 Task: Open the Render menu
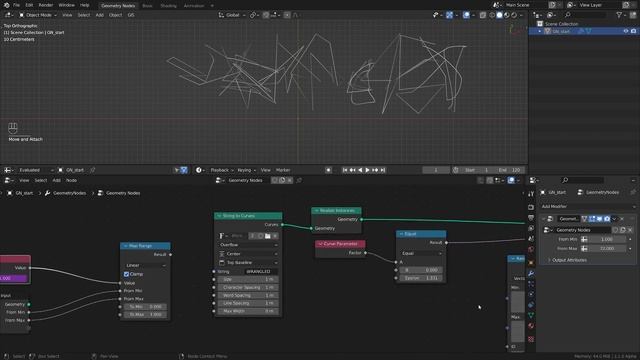[x=46, y=5]
